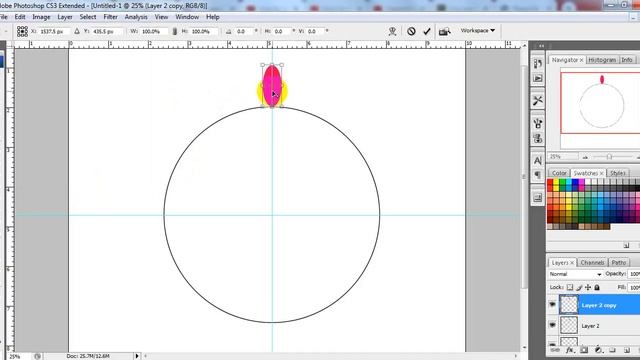Open the Character panel icon in dock
Viewport: 640px width, 360px height.
click(x=538, y=160)
